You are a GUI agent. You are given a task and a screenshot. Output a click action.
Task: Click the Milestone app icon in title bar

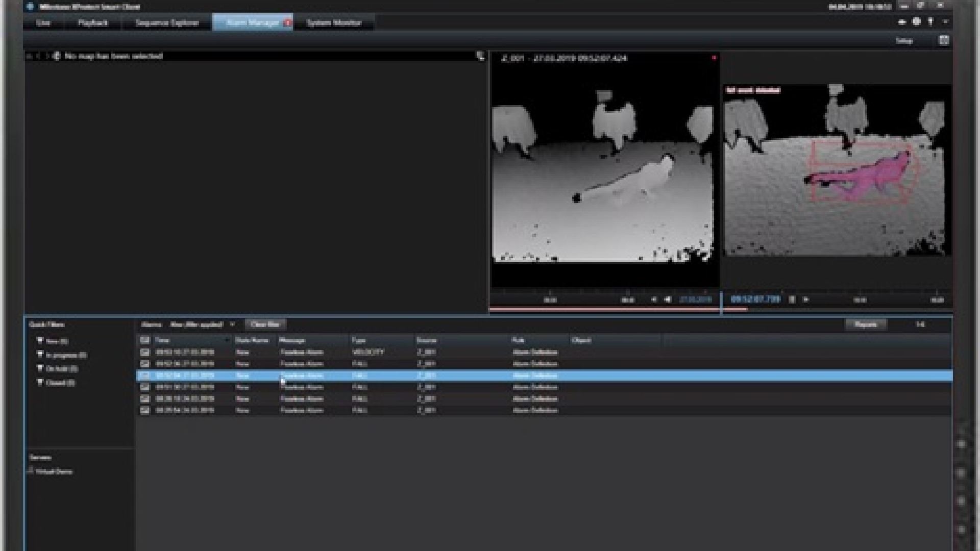pos(31,7)
